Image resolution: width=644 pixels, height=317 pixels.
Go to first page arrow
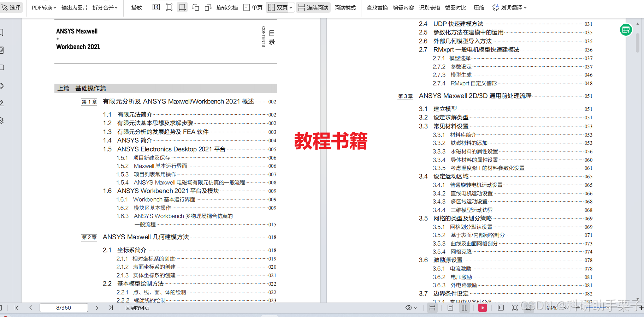click(17, 308)
